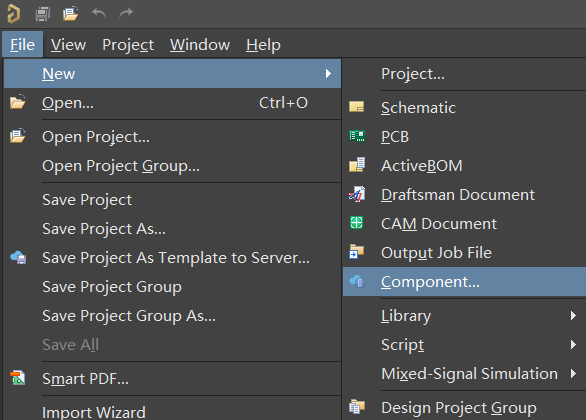Create a new Draftsman Document
This screenshot has width=586, height=420.
465,194
